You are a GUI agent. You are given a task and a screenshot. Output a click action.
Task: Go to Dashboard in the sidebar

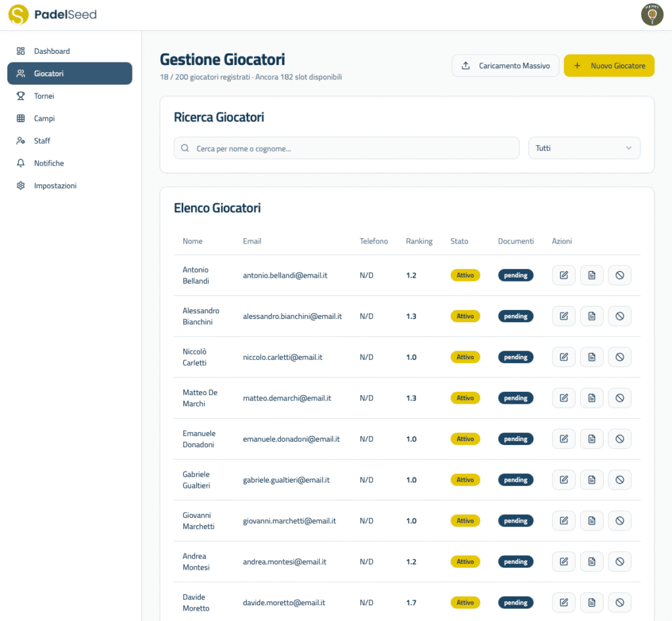point(52,51)
